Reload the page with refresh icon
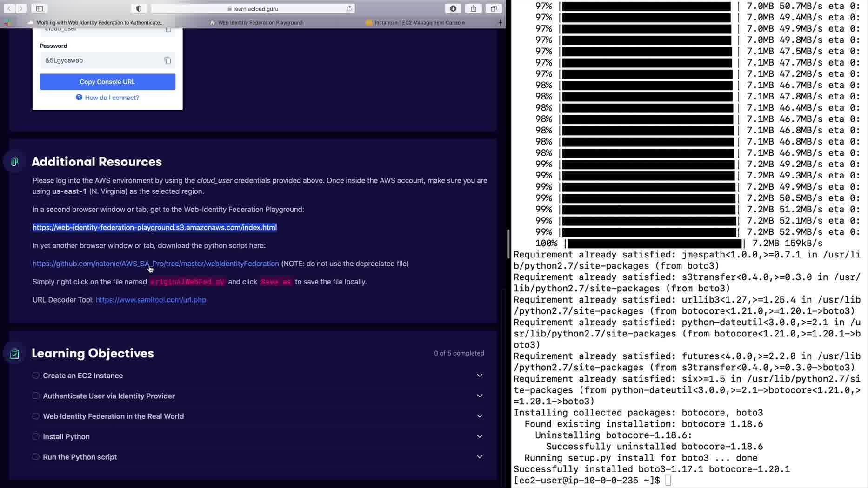The height and width of the screenshot is (488, 868). click(349, 8)
